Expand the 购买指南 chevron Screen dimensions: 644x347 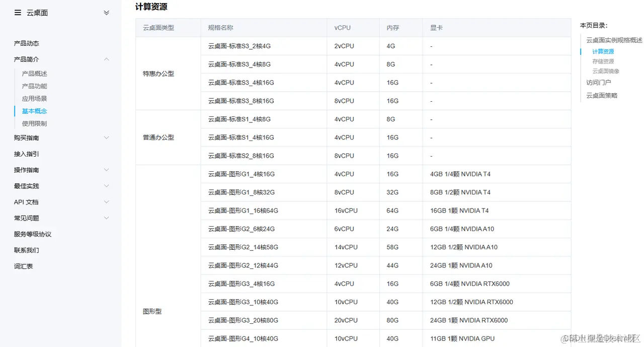click(x=106, y=137)
